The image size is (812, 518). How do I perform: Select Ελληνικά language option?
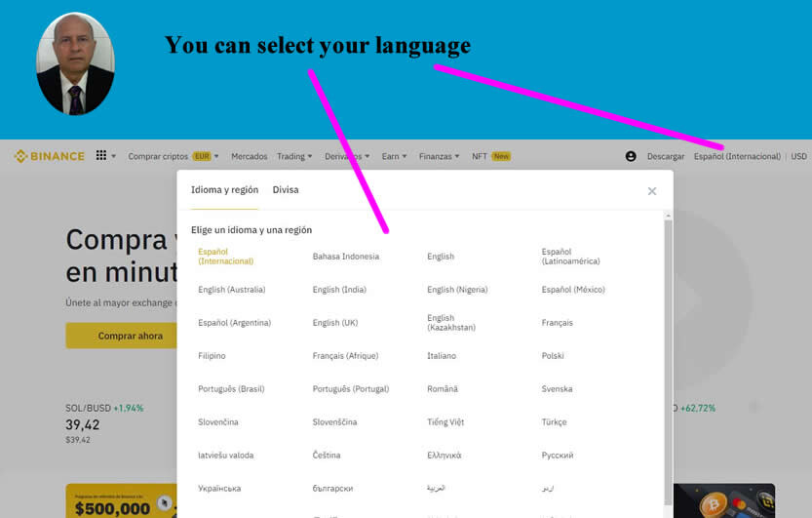(444, 456)
